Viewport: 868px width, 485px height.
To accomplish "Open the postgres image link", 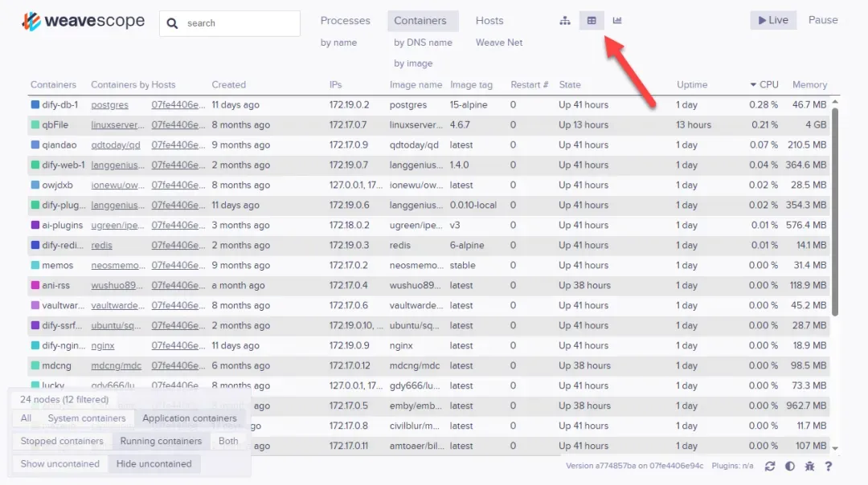I will coord(109,104).
